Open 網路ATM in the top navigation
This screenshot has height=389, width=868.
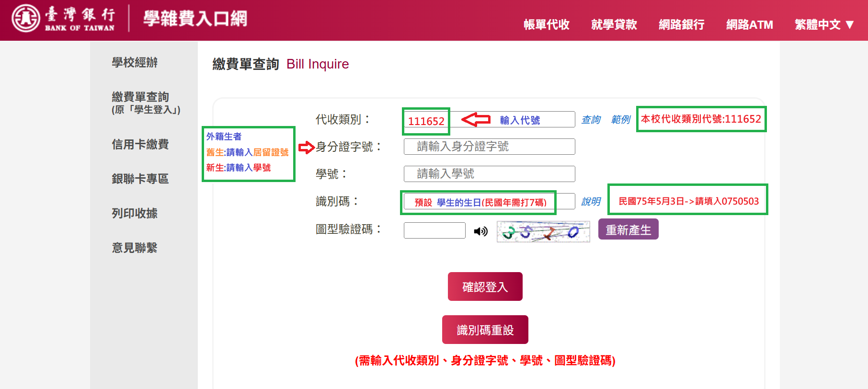(750, 24)
